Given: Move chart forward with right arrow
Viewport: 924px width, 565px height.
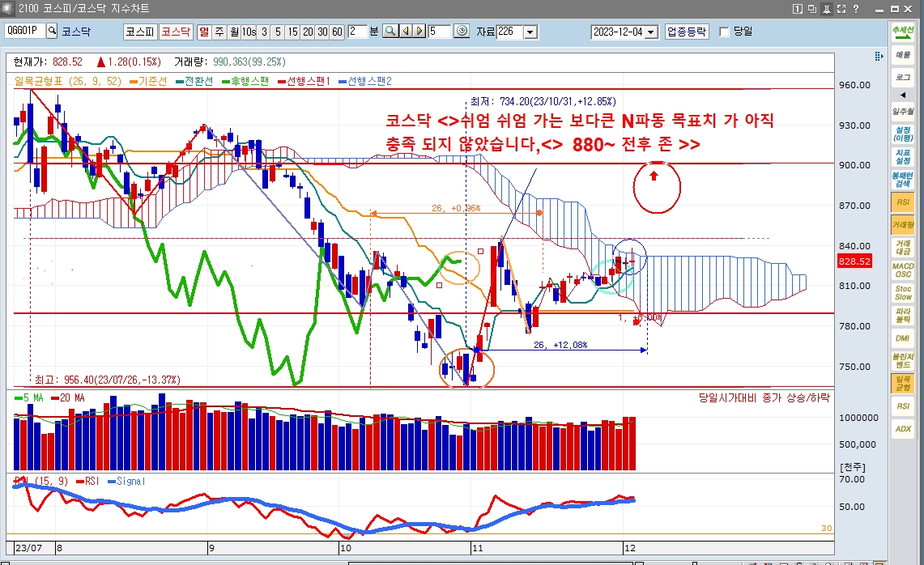Looking at the screenshot, I should (x=419, y=32).
